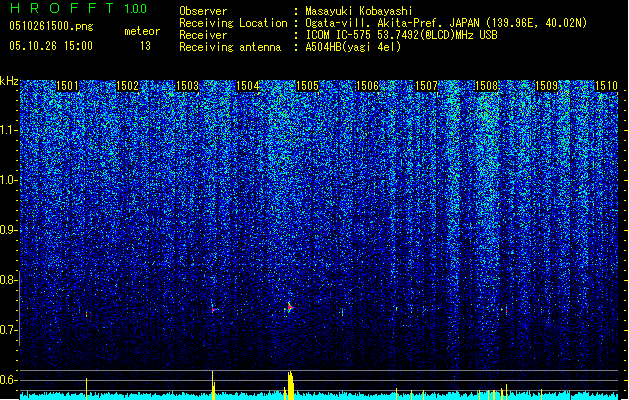Click the 1510 time marker
The height and width of the screenshot is (400, 629).
click(606, 86)
